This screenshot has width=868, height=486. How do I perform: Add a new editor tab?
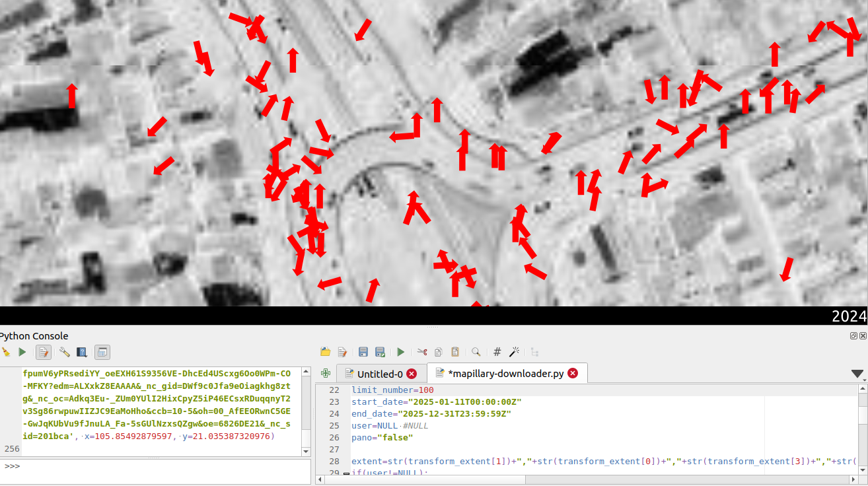coord(325,373)
